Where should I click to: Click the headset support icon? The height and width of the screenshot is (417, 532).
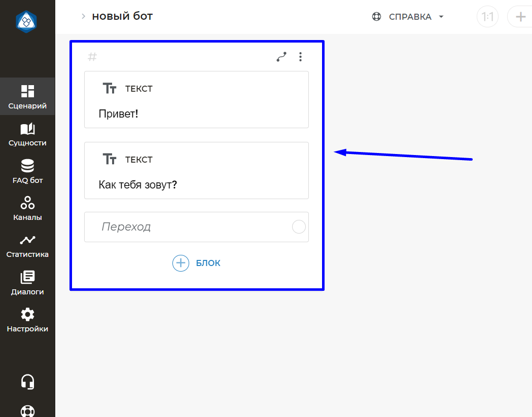click(x=27, y=382)
